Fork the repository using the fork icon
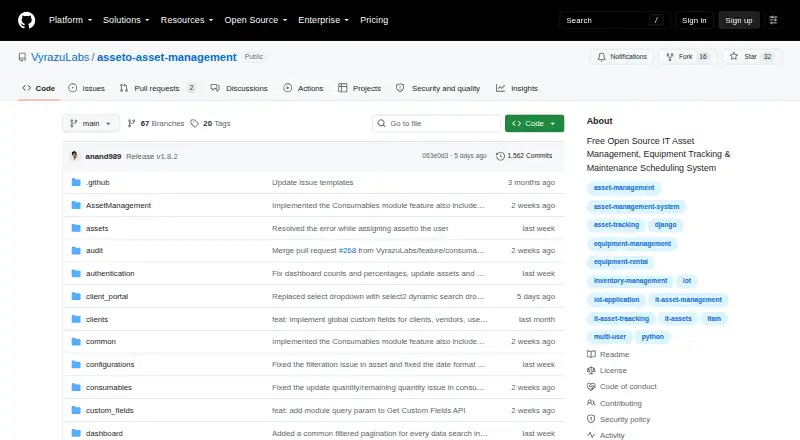This screenshot has width=800, height=440. (670, 57)
